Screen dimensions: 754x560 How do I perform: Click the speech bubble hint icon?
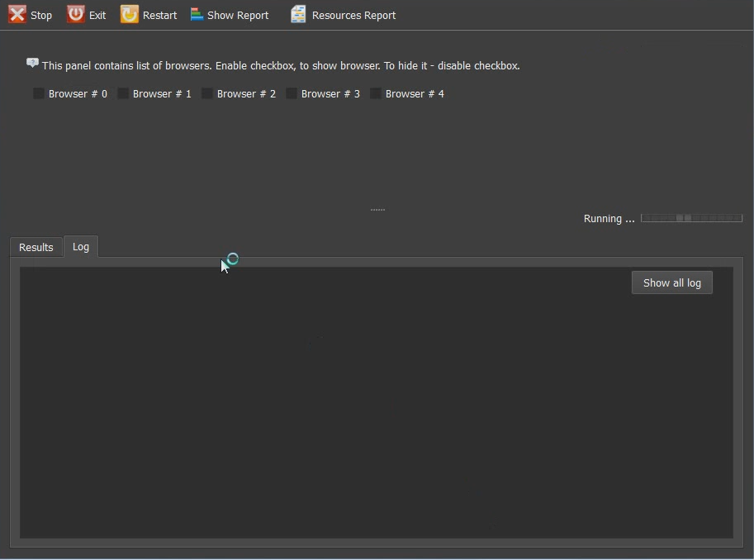[32, 63]
